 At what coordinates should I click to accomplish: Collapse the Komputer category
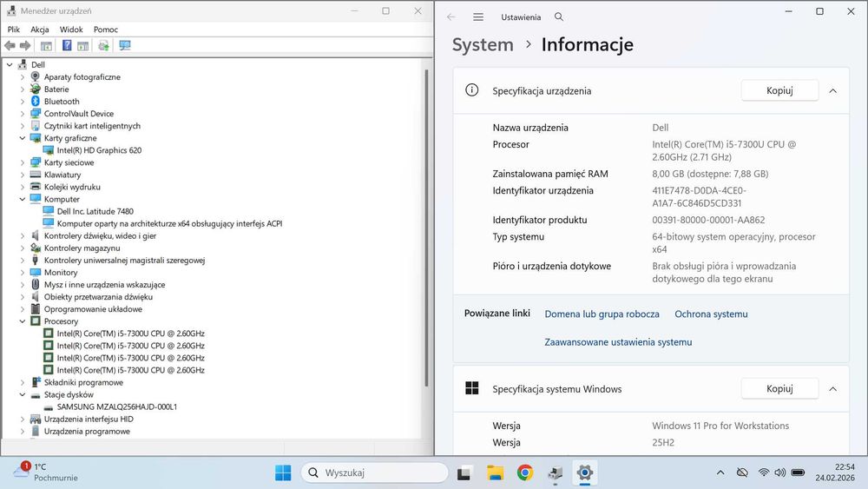(23, 199)
